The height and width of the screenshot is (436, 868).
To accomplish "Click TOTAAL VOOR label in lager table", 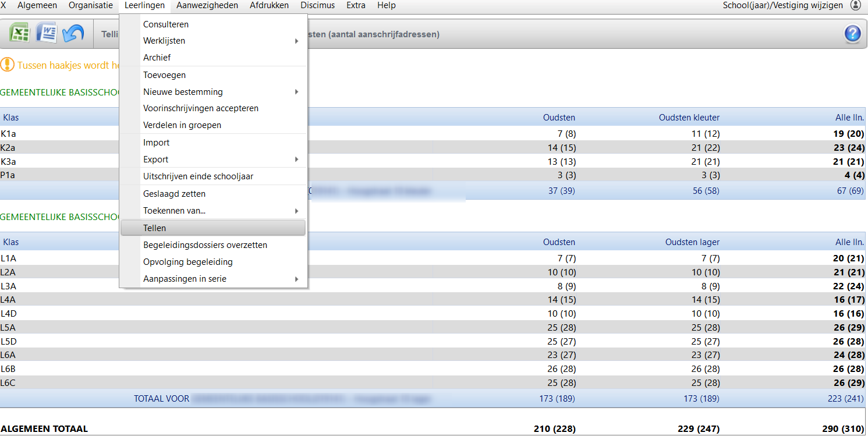I will (162, 399).
